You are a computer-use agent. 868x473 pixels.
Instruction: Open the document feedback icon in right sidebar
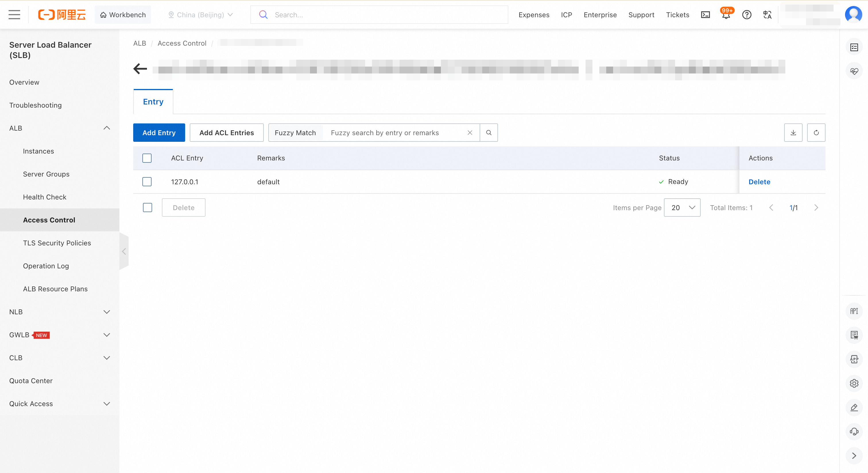pyautogui.click(x=854, y=335)
